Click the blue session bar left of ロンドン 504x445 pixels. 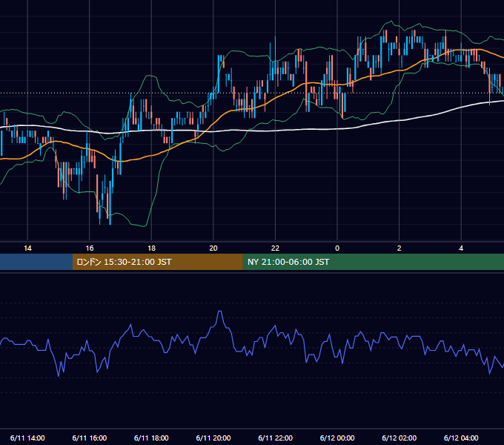coord(36,262)
